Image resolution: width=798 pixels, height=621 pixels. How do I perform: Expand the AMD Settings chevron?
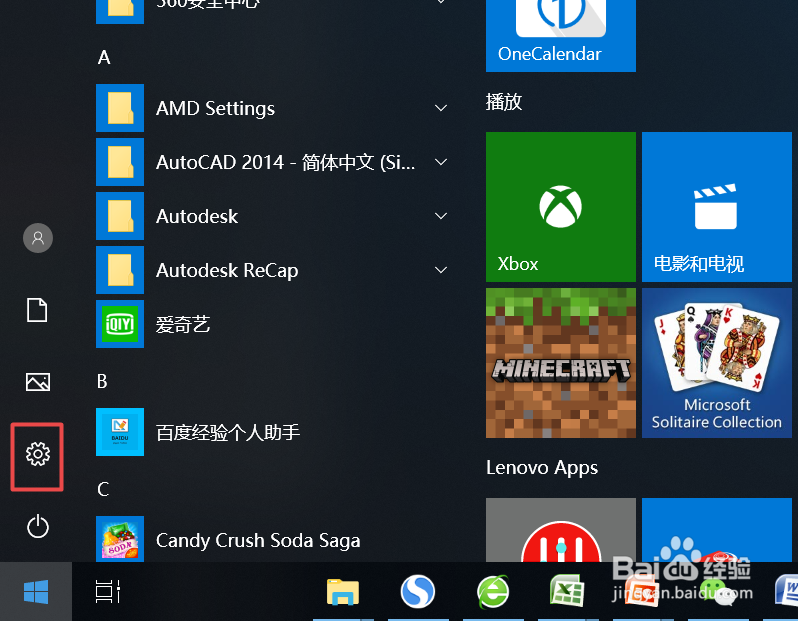[441, 108]
